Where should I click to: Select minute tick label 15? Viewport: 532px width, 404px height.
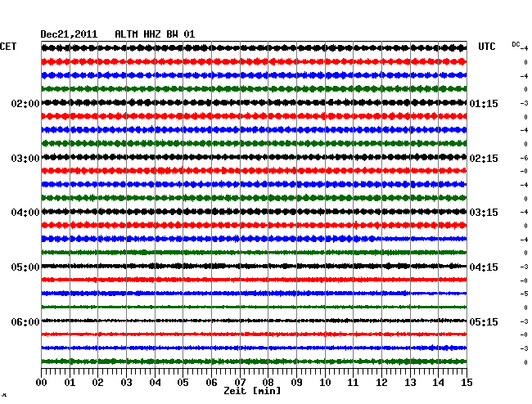(x=467, y=382)
